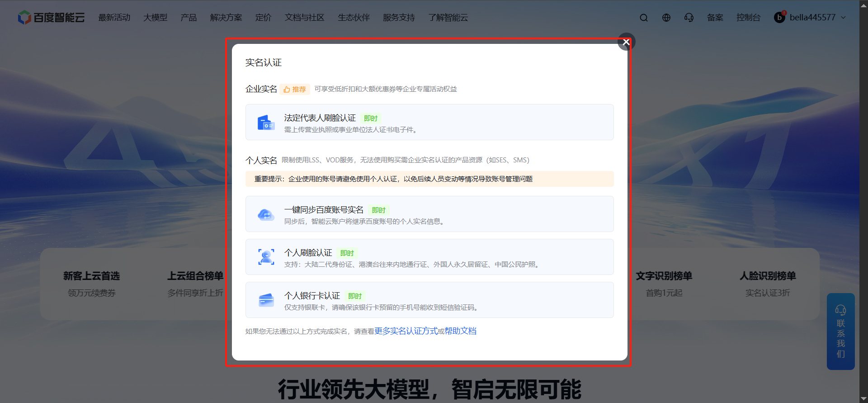Open the 新客上云首选 card
868x403 pixels.
pyautogui.click(x=92, y=284)
